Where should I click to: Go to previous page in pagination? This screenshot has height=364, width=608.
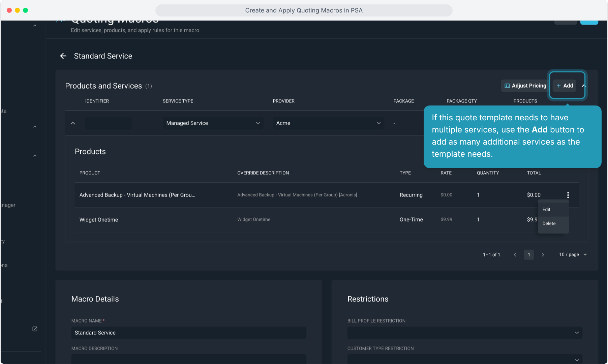(515, 255)
